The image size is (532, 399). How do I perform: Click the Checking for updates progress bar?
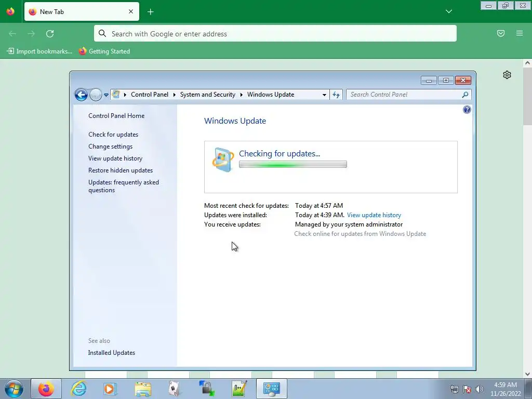click(x=293, y=164)
